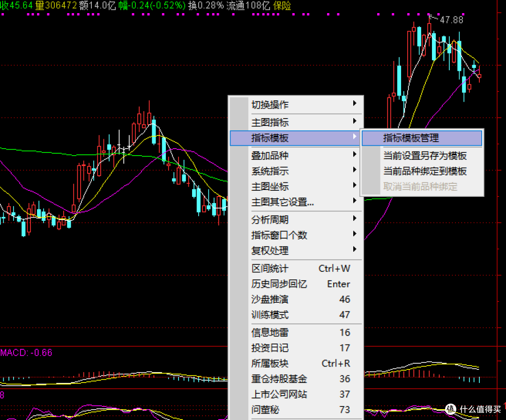This screenshot has width=506, height=420.
Task: Open the 切换操作 submenu
Action: pos(296,104)
